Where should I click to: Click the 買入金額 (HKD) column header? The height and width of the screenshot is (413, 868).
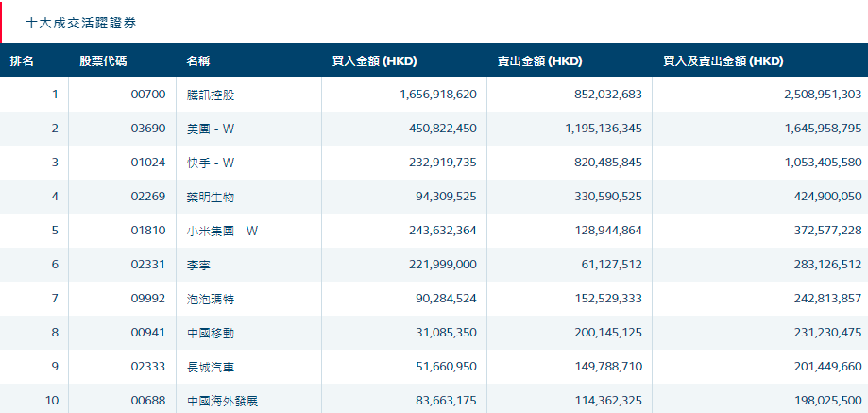pos(374,61)
